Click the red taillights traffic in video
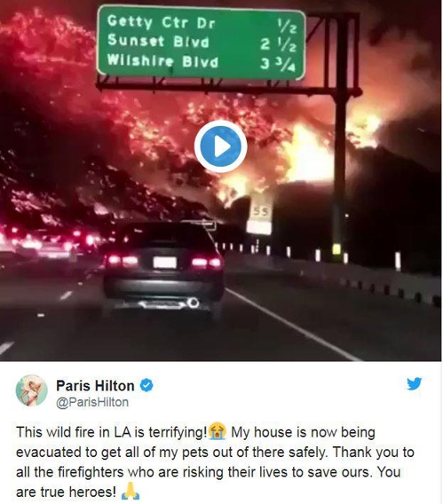The width and height of the screenshot is (443, 504). coord(48,240)
